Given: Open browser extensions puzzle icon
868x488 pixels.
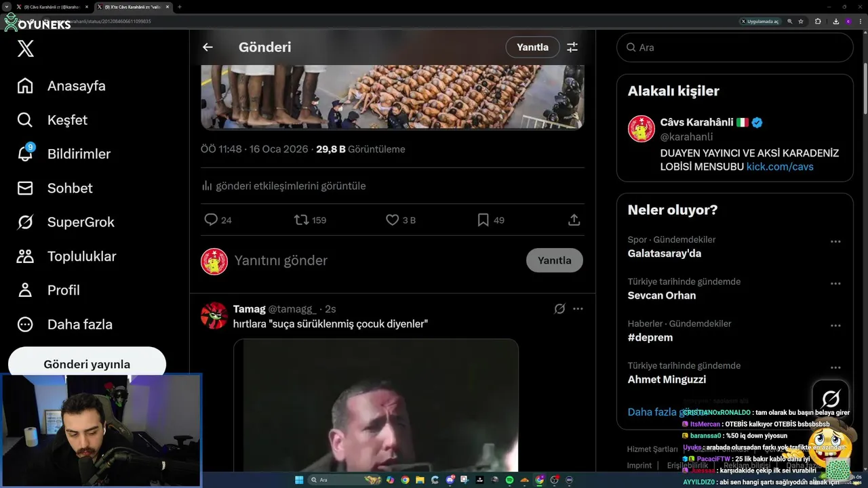Looking at the screenshot, I should (818, 21).
